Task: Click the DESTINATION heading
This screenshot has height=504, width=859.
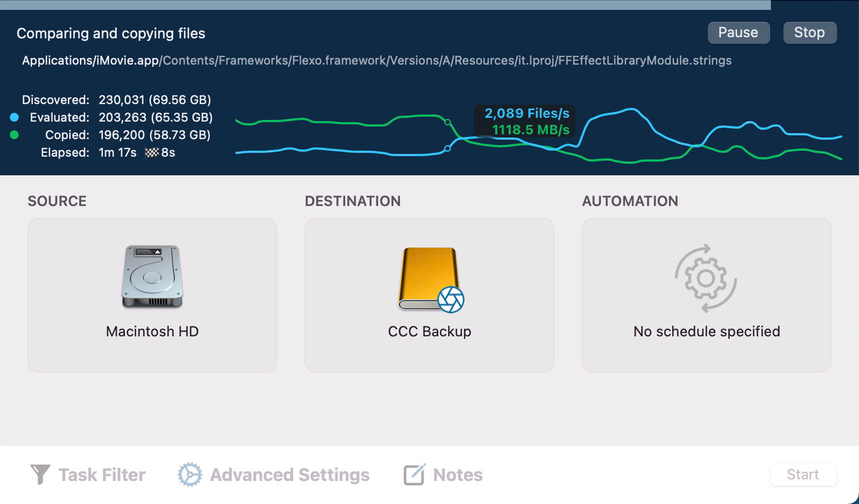Action: tap(353, 201)
